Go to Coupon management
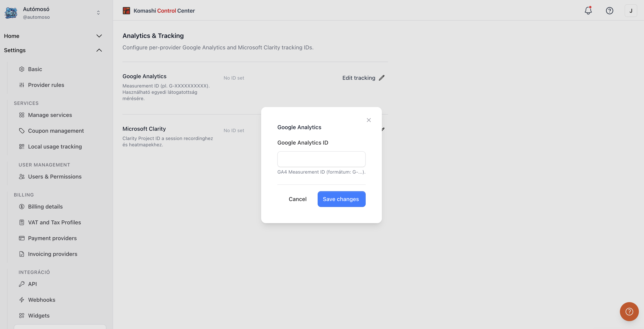 [x=56, y=131]
